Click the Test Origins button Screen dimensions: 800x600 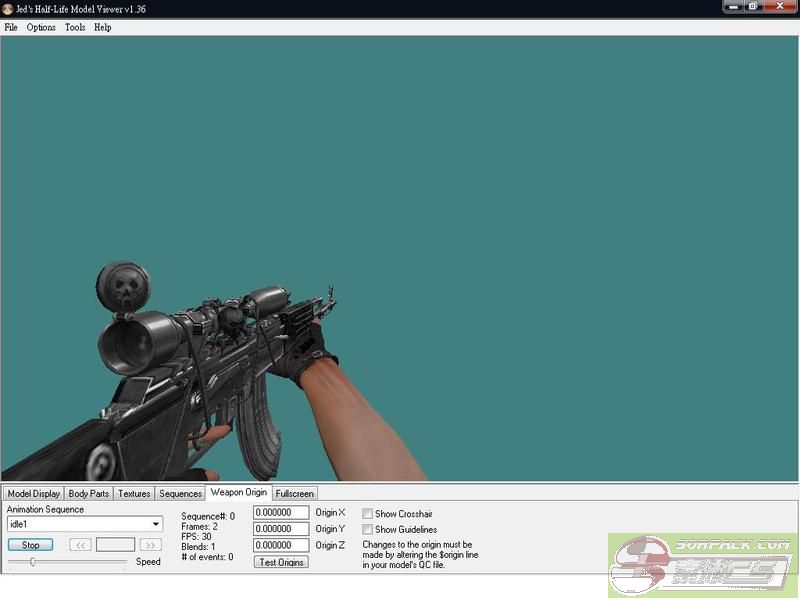click(281, 562)
